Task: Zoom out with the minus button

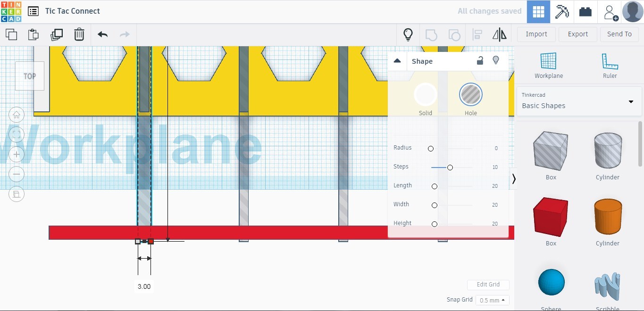Action: pyautogui.click(x=17, y=174)
